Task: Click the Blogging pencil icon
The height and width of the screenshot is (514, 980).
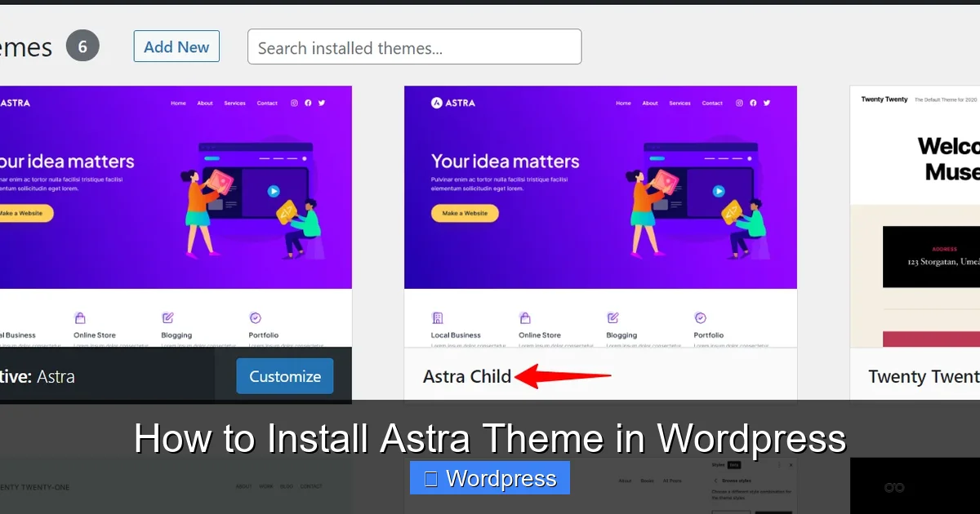Action: 612,318
